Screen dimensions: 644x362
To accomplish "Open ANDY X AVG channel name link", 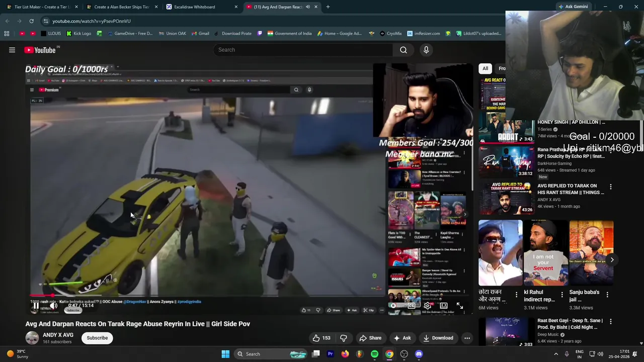I will coord(58,335).
